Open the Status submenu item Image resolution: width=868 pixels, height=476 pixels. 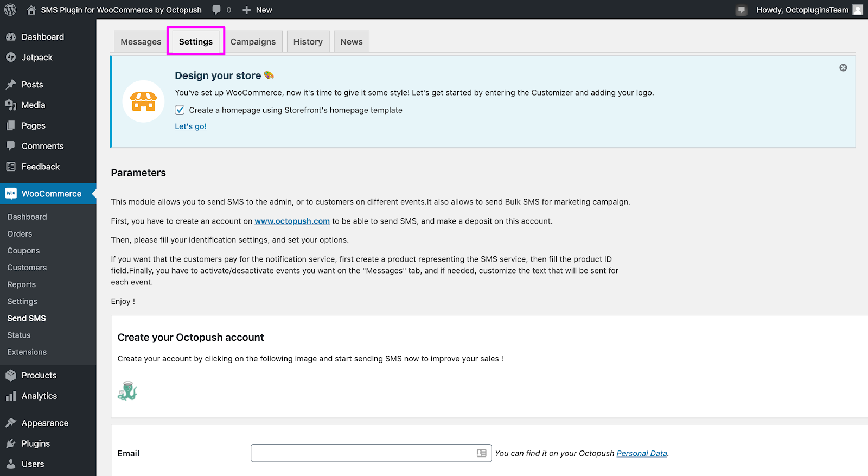click(19, 335)
